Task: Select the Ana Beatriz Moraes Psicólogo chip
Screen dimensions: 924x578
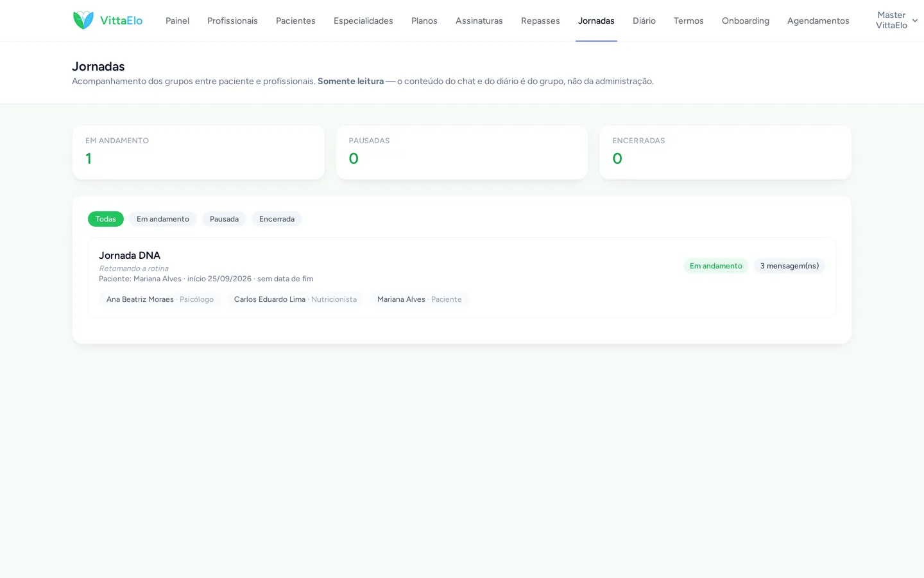Action: [160, 299]
